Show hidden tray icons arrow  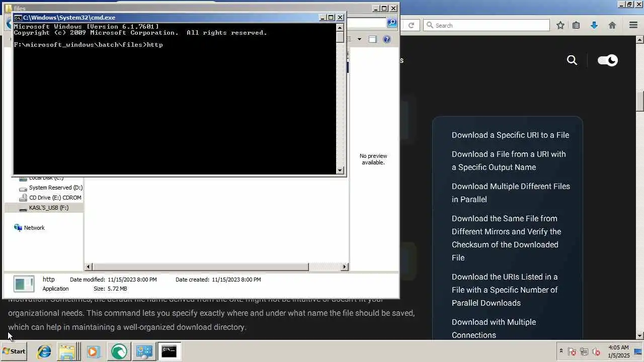pyautogui.click(x=561, y=351)
